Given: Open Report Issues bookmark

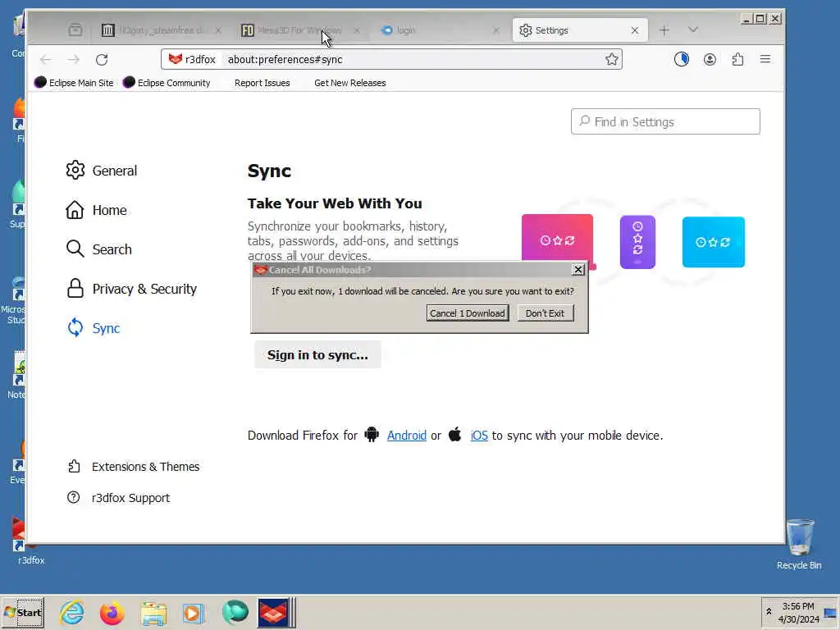Looking at the screenshot, I should point(262,83).
